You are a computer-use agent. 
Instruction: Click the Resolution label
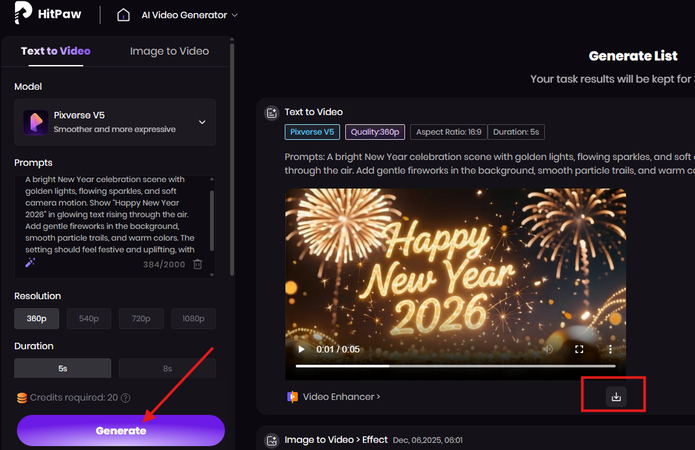38,296
